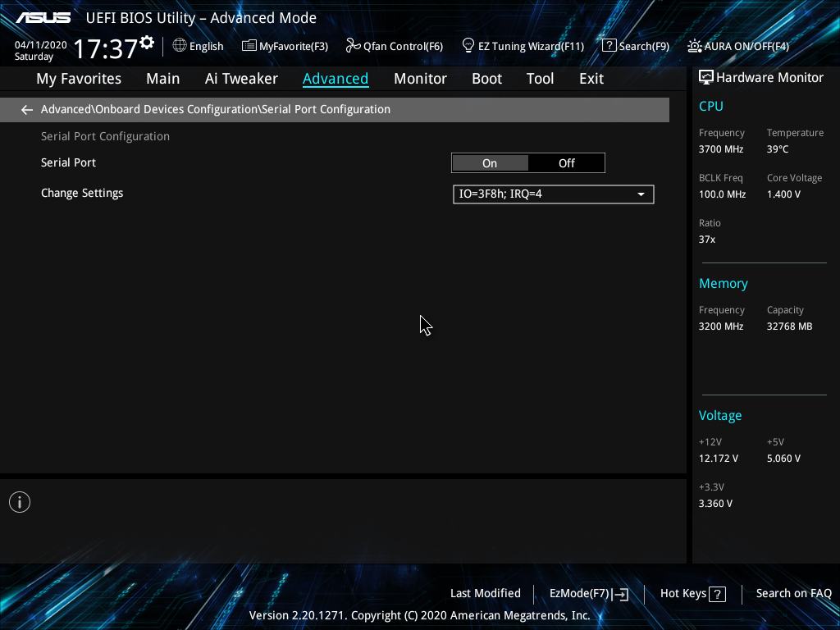Click the Hot Keys question-mark box icon

717,594
